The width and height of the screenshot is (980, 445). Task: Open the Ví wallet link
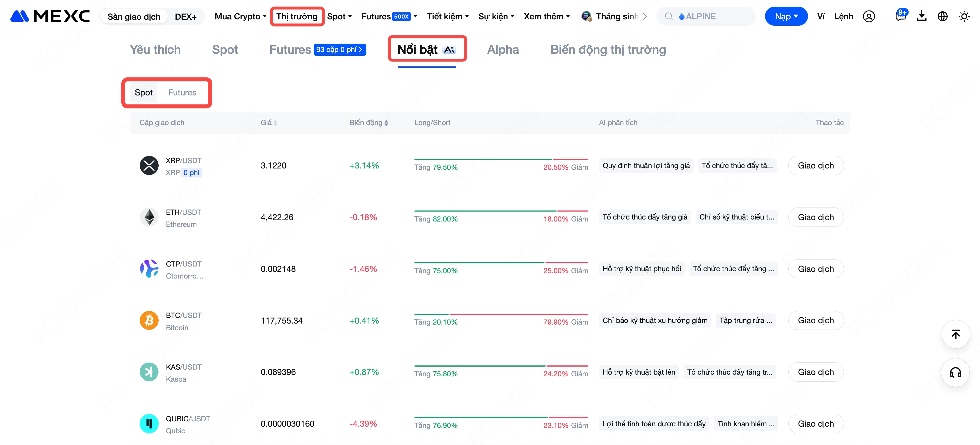click(x=821, y=16)
